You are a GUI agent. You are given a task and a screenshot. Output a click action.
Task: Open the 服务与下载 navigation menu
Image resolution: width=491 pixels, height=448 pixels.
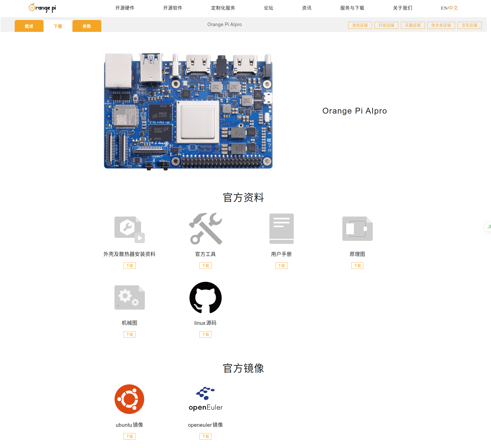(x=352, y=8)
